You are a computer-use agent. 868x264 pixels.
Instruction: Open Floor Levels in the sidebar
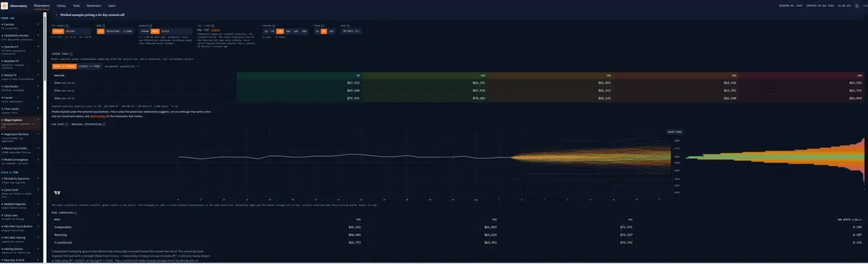click(x=21, y=110)
